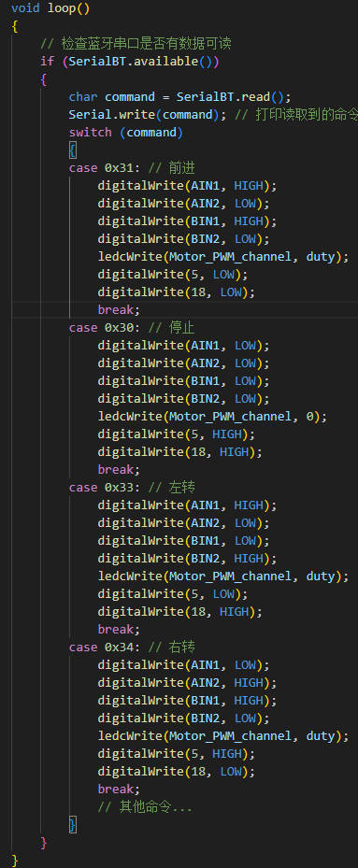Screen dimensions: 358x868
Task: Click the first break statement under case 0x31
Action: click(119, 310)
